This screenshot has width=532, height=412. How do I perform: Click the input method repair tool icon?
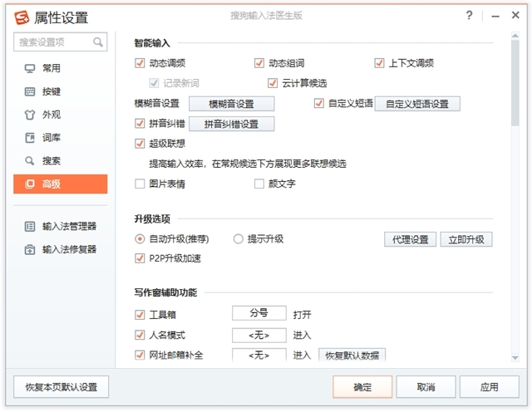coord(30,249)
